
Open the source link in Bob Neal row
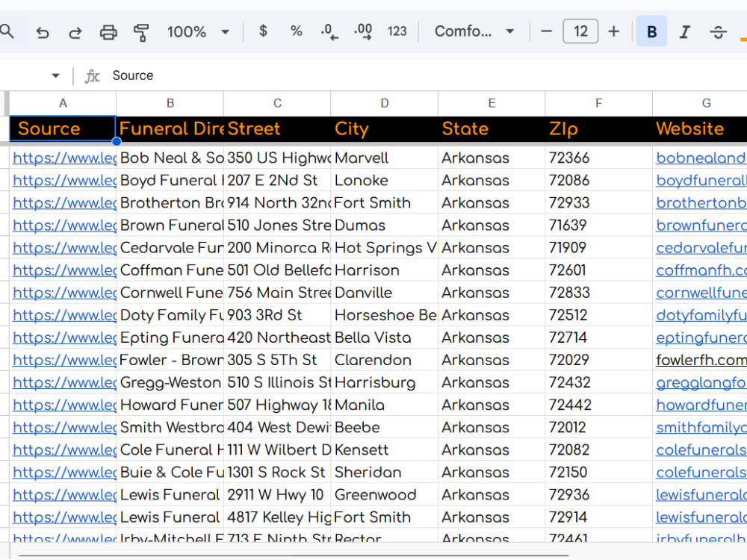(x=64, y=158)
